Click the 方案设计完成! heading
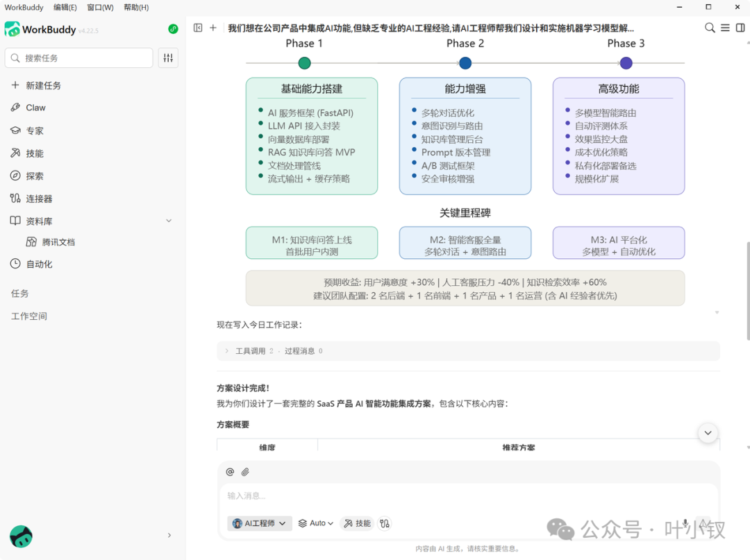 243,388
